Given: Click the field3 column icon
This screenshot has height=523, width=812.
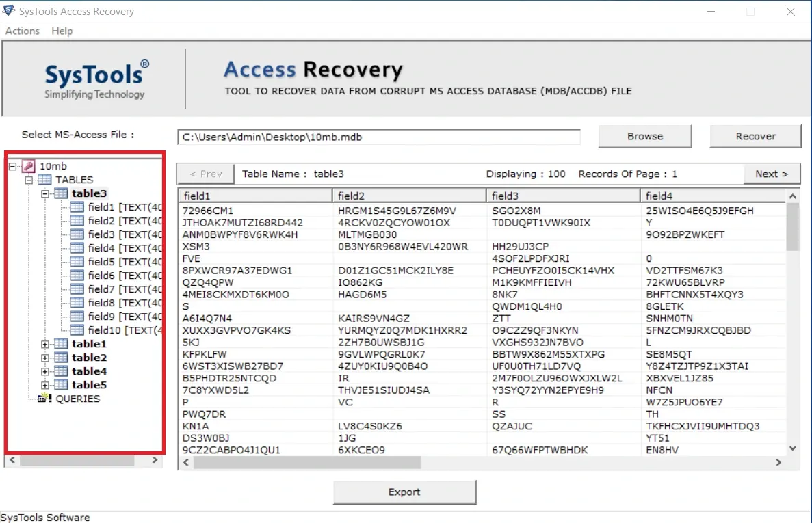Looking at the screenshot, I should 77,234.
